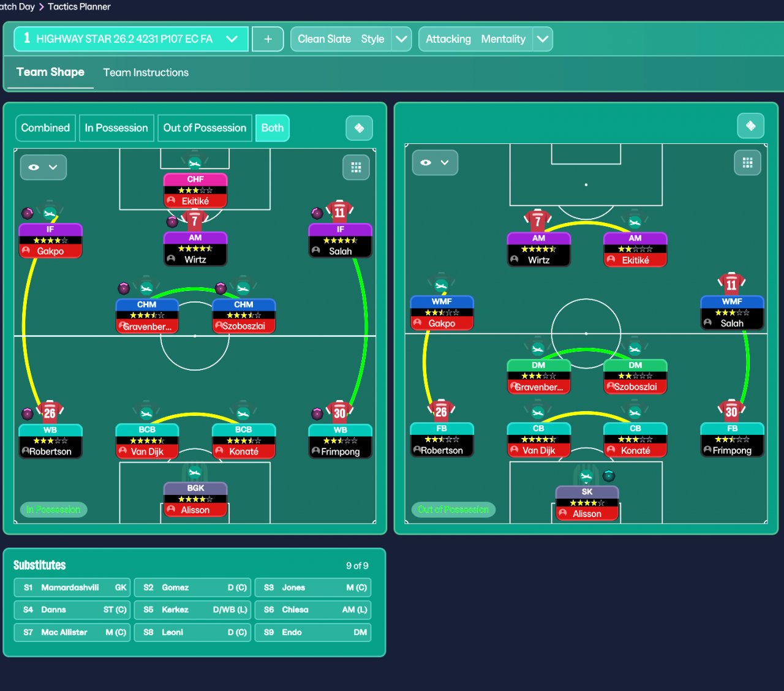784x691 pixels.
Task: Open the Team Instructions tab
Action: click(146, 72)
